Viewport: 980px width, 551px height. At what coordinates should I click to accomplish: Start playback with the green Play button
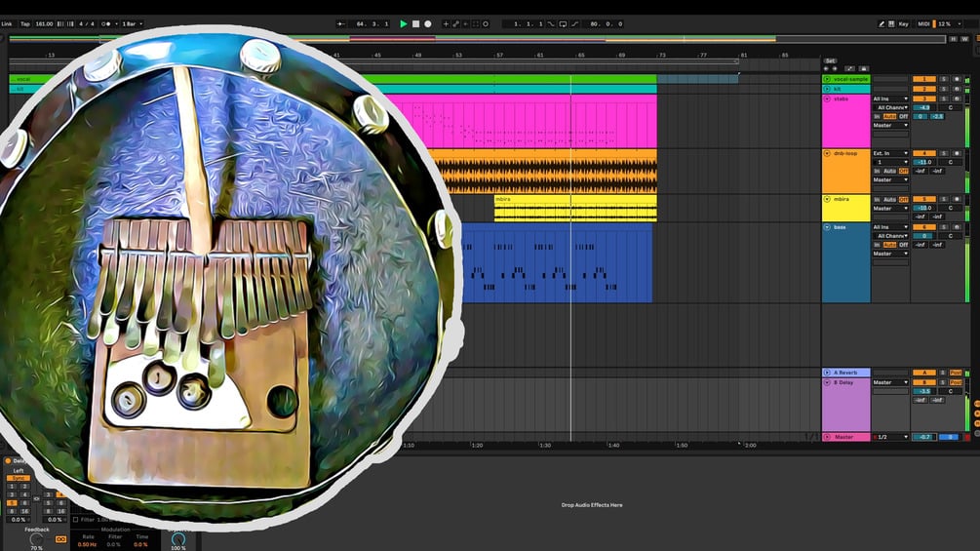(403, 23)
